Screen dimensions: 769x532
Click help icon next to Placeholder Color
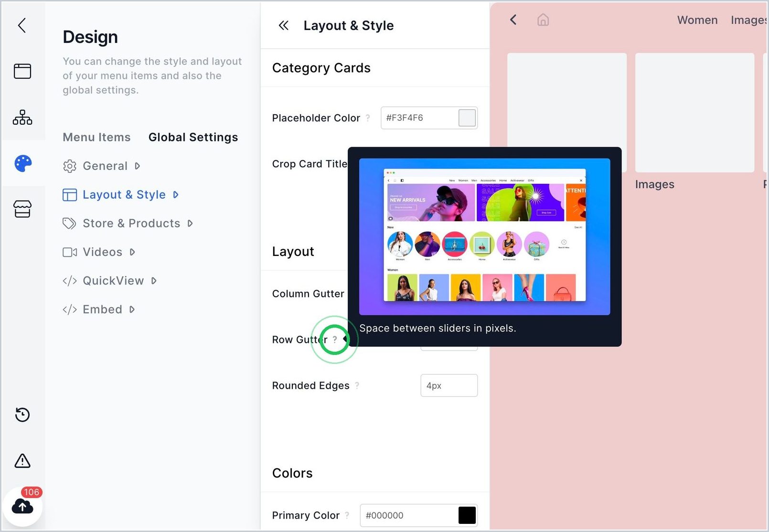click(368, 118)
